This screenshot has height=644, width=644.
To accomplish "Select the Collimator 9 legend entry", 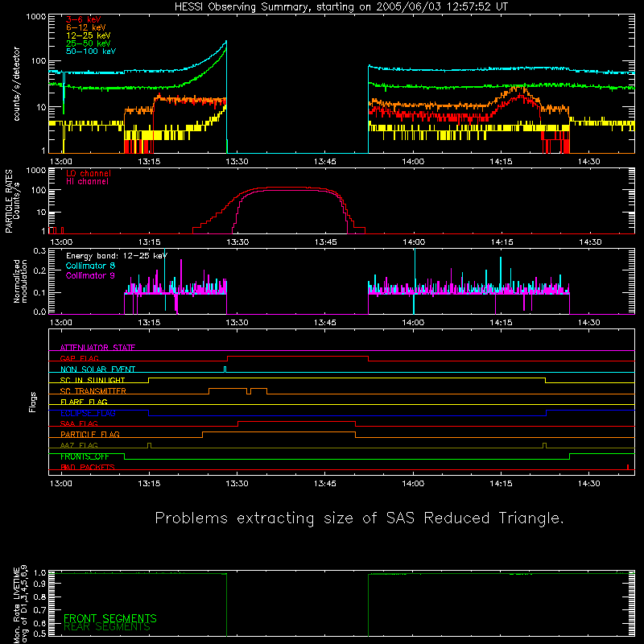I will pyautogui.click(x=90, y=275).
